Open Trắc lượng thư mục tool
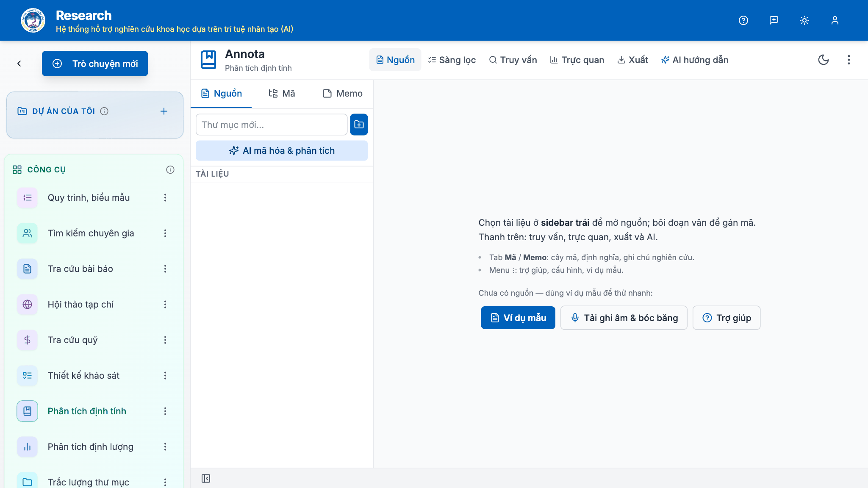 (x=88, y=482)
